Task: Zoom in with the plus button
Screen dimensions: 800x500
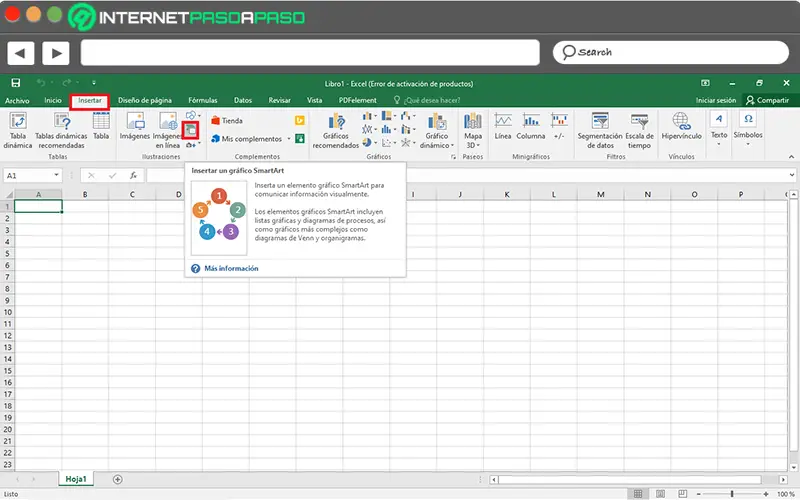Action: [766, 494]
